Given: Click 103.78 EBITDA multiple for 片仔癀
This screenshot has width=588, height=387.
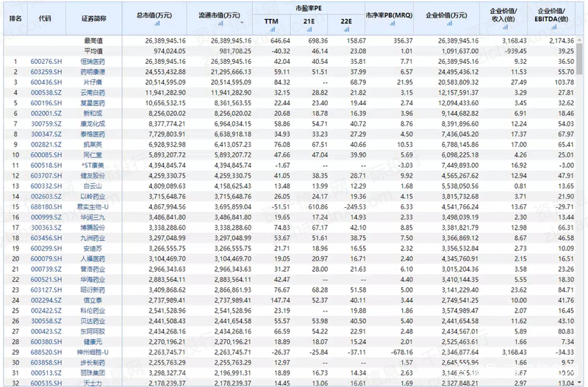Looking at the screenshot, I should [x=564, y=82].
